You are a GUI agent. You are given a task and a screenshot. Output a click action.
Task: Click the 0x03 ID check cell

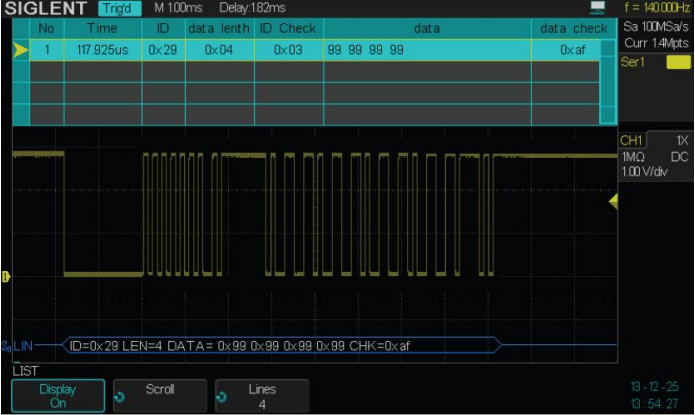click(288, 50)
